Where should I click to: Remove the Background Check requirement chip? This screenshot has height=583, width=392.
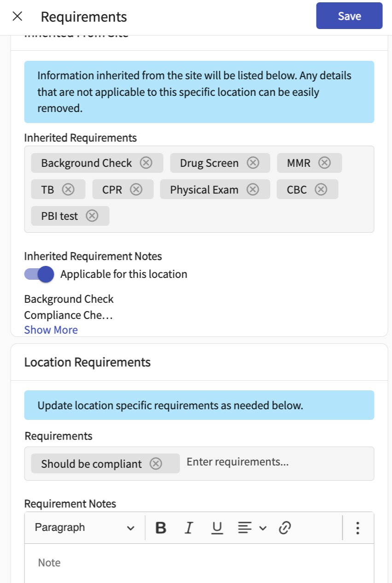(146, 163)
